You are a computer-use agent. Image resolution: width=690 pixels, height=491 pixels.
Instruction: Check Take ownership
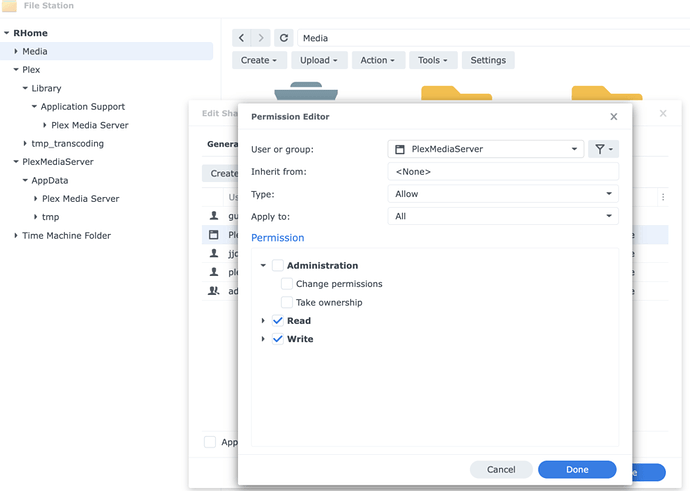pyautogui.click(x=286, y=302)
